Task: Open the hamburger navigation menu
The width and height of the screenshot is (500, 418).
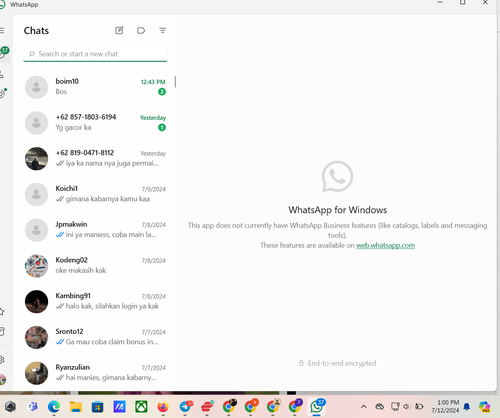Action: tap(2, 31)
